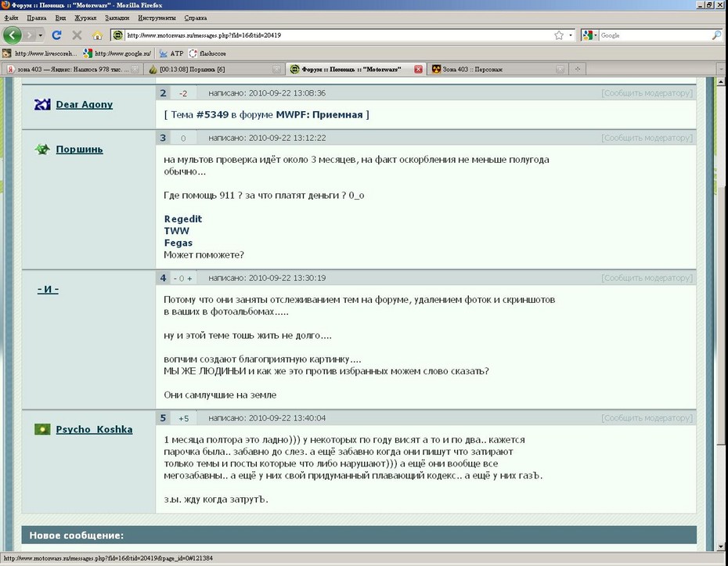
Task: Click the green Back navigation button
Action: (13, 35)
